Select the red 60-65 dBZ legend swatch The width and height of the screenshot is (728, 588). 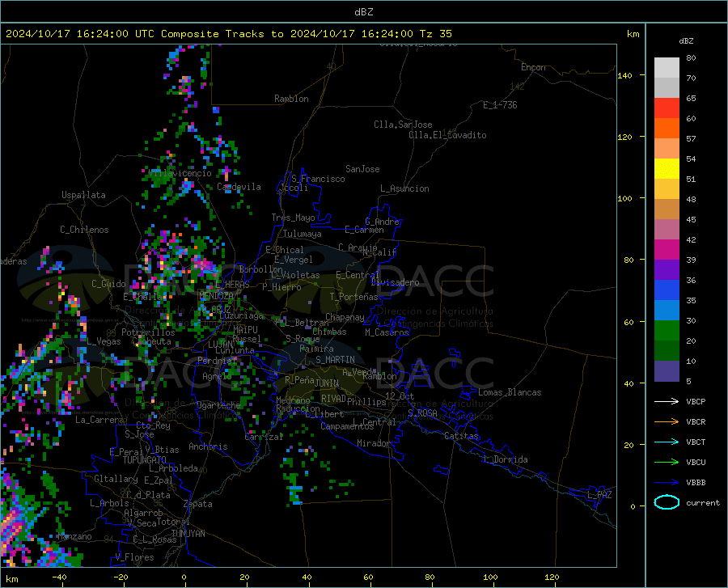pyautogui.click(x=667, y=108)
